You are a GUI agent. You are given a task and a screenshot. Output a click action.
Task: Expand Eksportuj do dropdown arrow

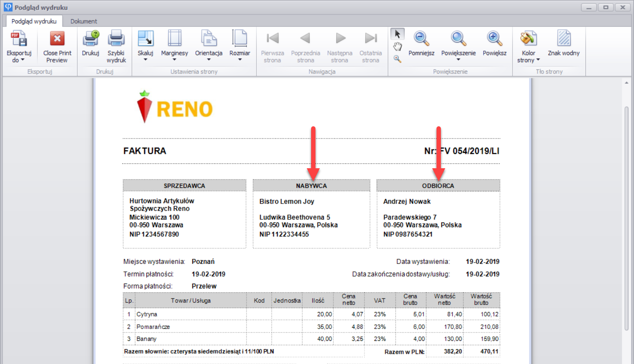[x=22, y=60]
